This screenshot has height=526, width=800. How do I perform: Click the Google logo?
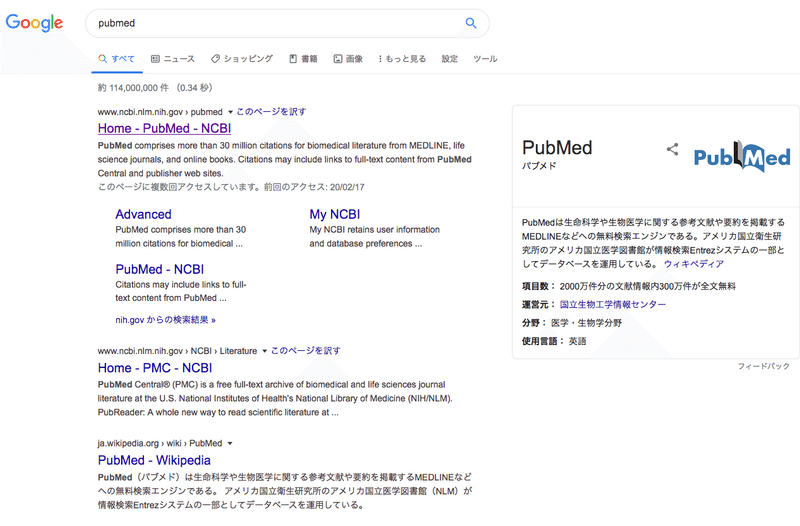[34, 23]
